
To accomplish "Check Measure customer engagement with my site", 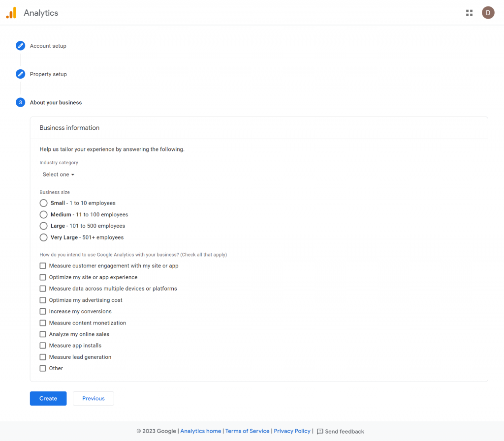I will tap(43, 266).
